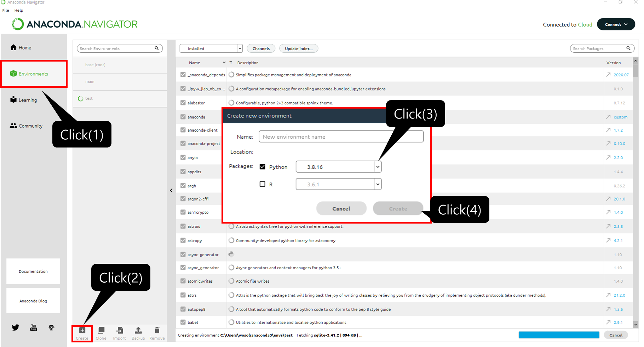Open the Home section in the sidebar
Viewport: 644px width, 347px height.
pyautogui.click(x=21, y=47)
